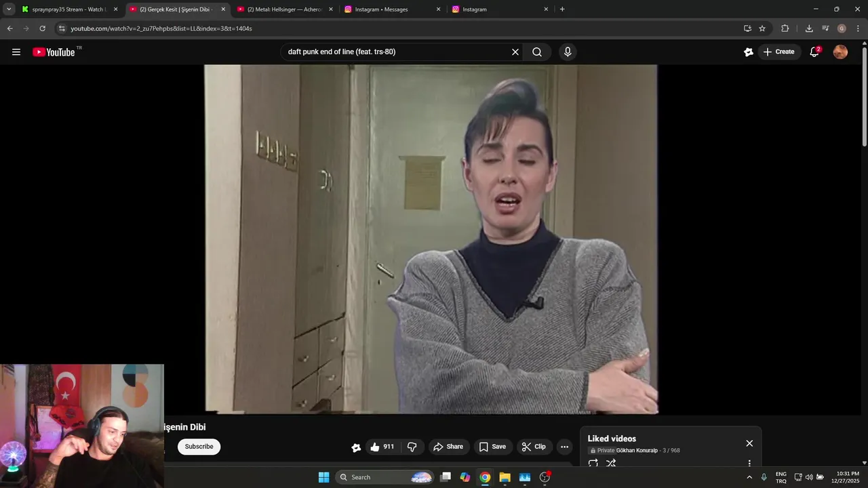Open Liked videos playlist options menu
Viewport: 868px width, 488px height.
[749, 464]
